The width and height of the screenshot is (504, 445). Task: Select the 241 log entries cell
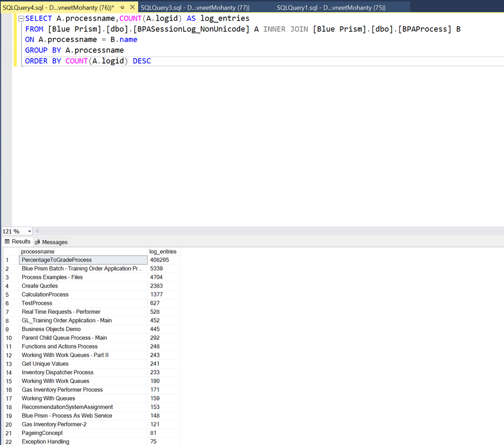pos(163,364)
